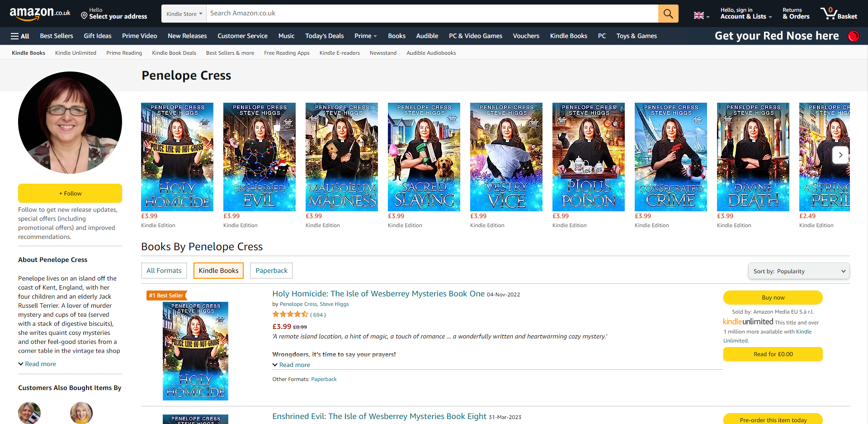Open the Sort by Popularity dropdown
Screen dimensions: 868x424
pyautogui.click(x=798, y=271)
